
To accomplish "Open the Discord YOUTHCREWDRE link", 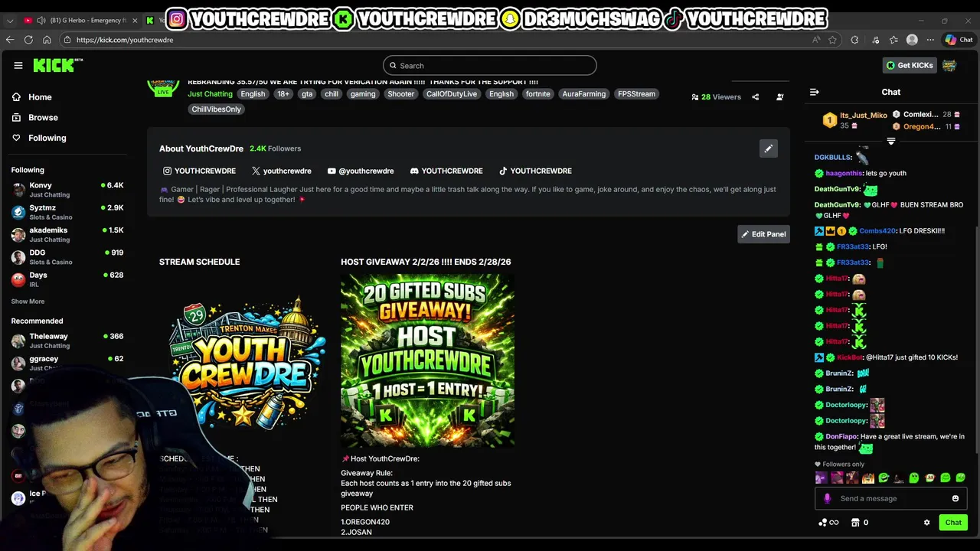I will [x=446, y=171].
